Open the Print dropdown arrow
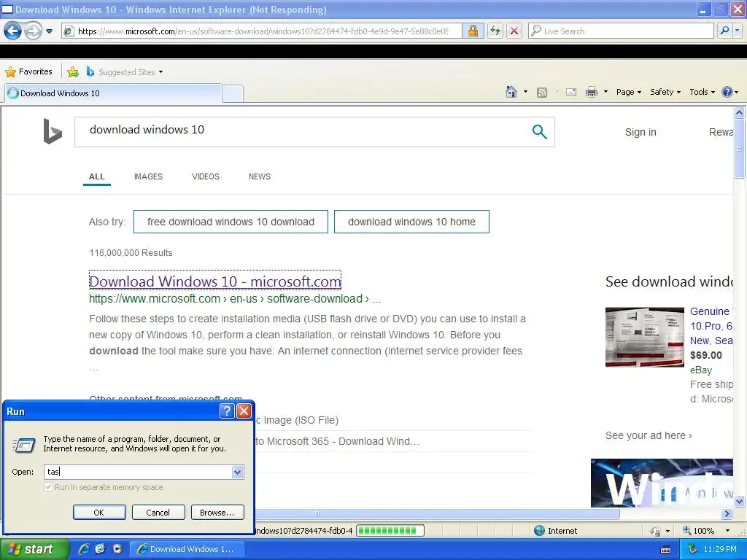This screenshot has width=747, height=560. click(x=605, y=92)
